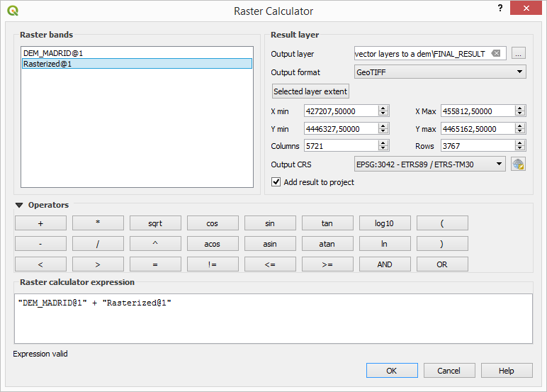Open the Output format dropdown
This screenshot has height=392, width=547.
tap(440, 72)
